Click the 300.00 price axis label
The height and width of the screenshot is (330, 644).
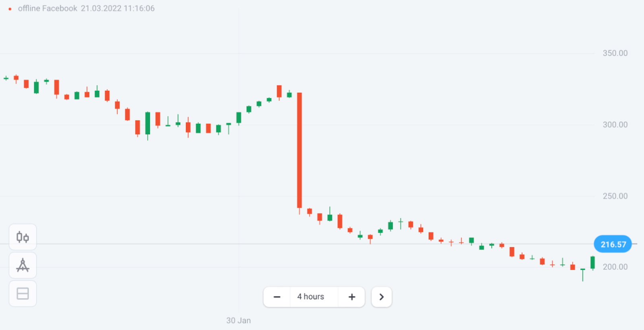point(615,125)
